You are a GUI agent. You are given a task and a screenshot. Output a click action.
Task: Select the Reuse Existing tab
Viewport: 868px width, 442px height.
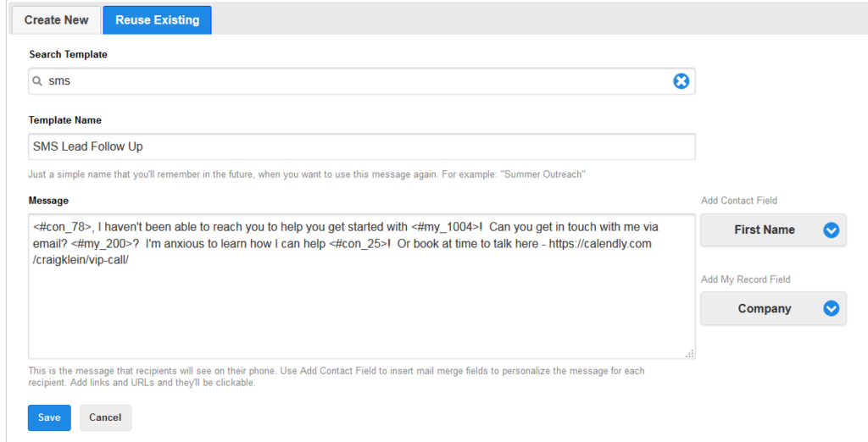coord(157,19)
